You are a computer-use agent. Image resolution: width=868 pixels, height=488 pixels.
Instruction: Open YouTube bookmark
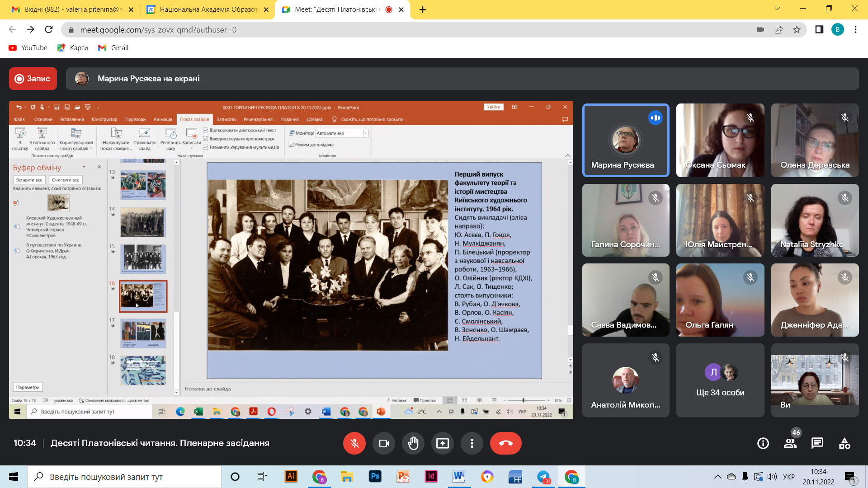point(28,48)
